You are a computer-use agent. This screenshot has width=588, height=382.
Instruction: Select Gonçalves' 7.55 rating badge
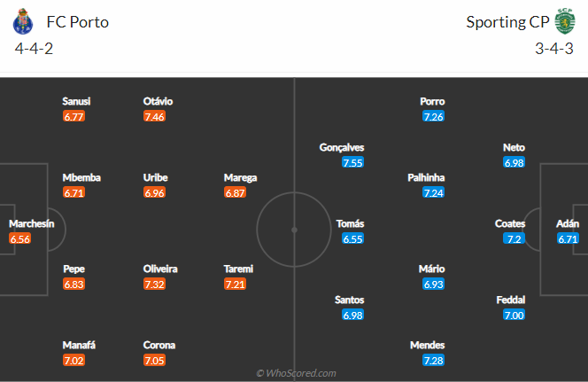tap(352, 162)
